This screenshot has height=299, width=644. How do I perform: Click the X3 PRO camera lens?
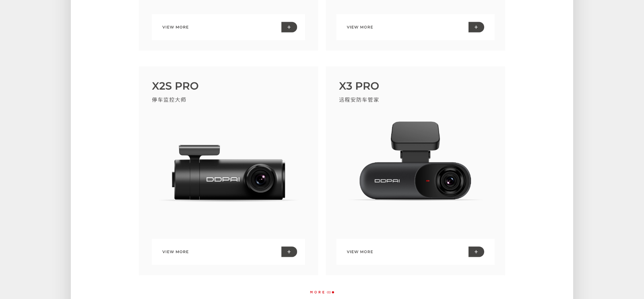click(x=449, y=181)
